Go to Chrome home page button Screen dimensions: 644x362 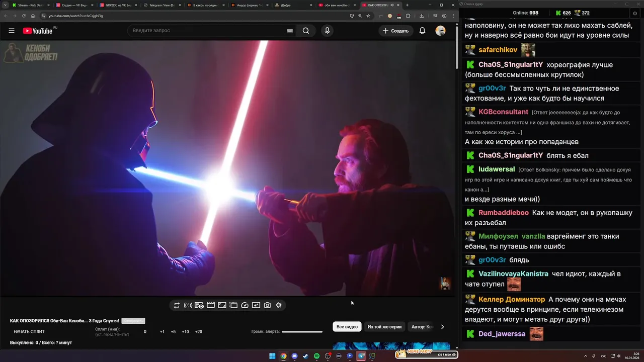pyautogui.click(x=33, y=16)
